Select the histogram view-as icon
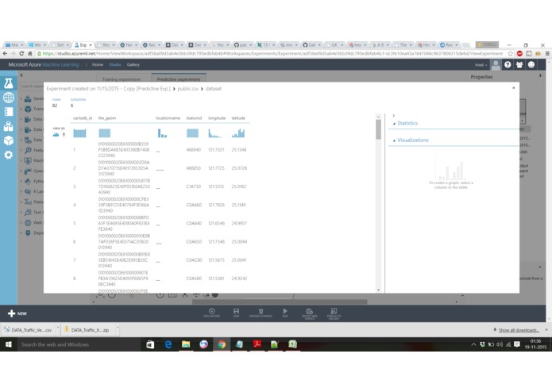 56,134
